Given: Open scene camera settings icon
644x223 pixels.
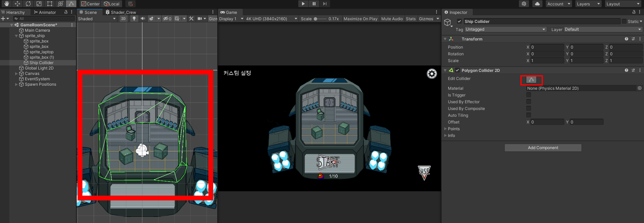Looking at the screenshot, I should click(x=200, y=19).
